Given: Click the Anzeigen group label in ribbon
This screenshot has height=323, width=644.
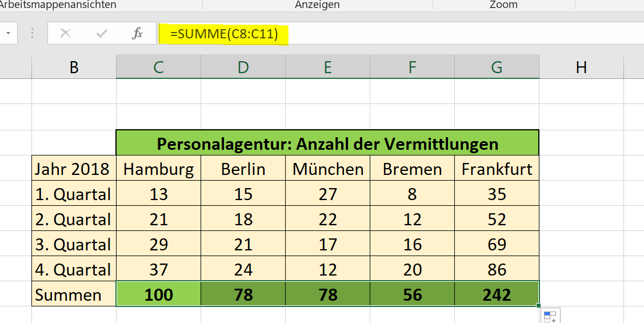Looking at the screenshot, I should click(x=317, y=5).
